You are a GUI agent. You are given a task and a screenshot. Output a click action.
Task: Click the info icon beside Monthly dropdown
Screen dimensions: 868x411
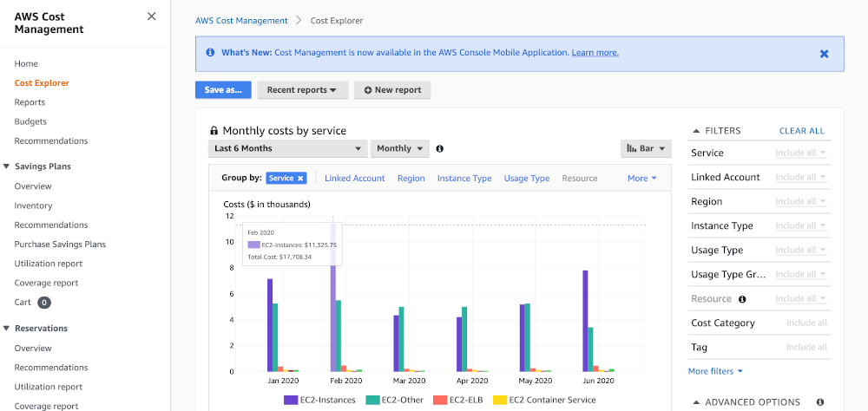(439, 149)
